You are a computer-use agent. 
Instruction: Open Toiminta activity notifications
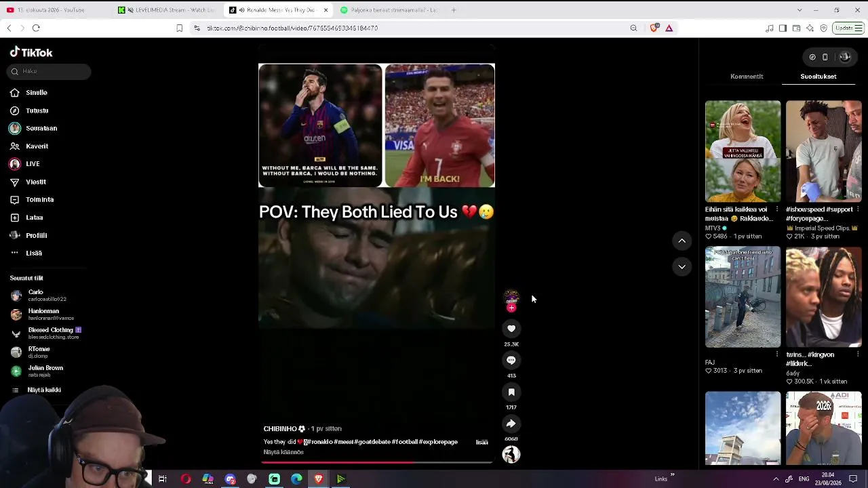tap(32, 199)
